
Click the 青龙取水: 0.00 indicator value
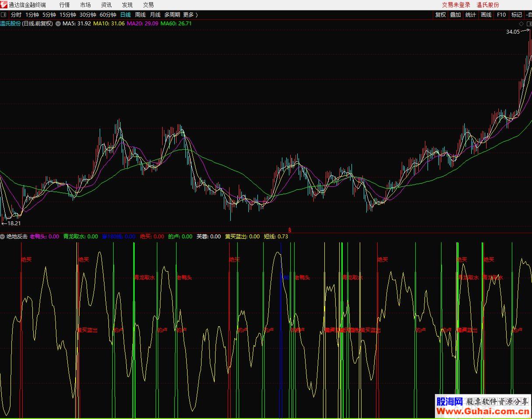(x=81, y=237)
